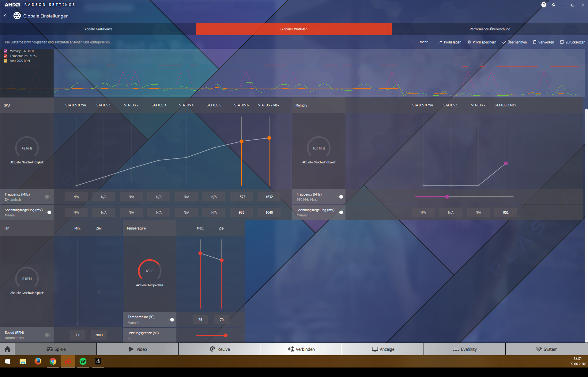Open the Eyefinity section
Screen dimensions: 588x377
[465, 349]
